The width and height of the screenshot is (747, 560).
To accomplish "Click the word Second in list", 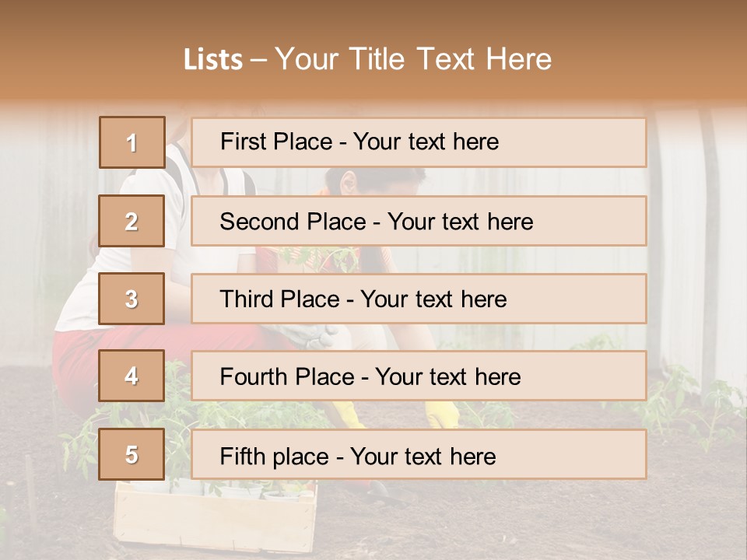I will coord(258,222).
